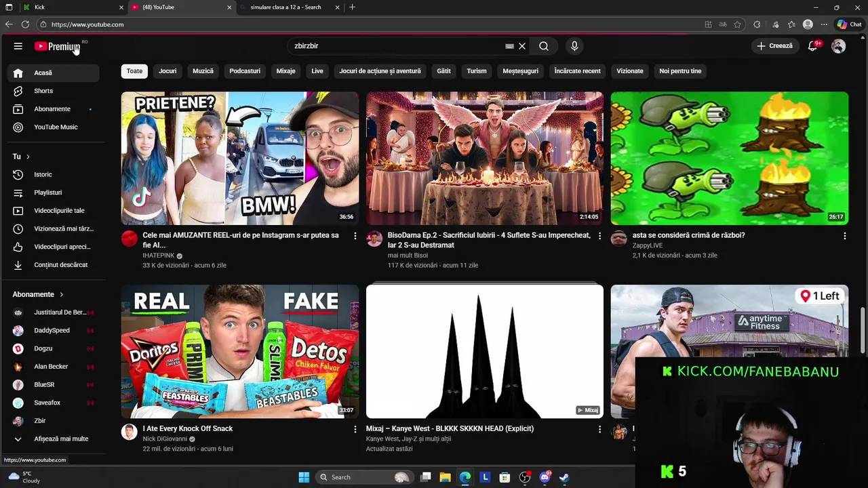Open Playlisturi in sidebar
This screenshot has height=488, width=868.
coord(54,192)
